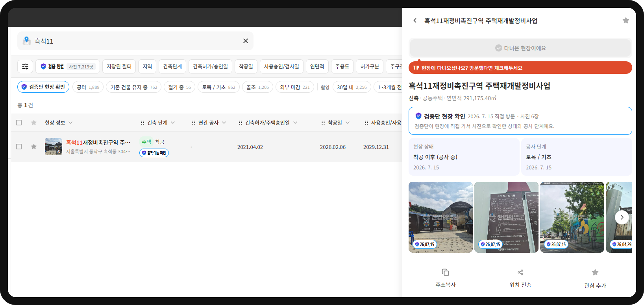Expand the 현장 정보 column sort chevron
This screenshot has width=644, height=305.
tap(70, 123)
